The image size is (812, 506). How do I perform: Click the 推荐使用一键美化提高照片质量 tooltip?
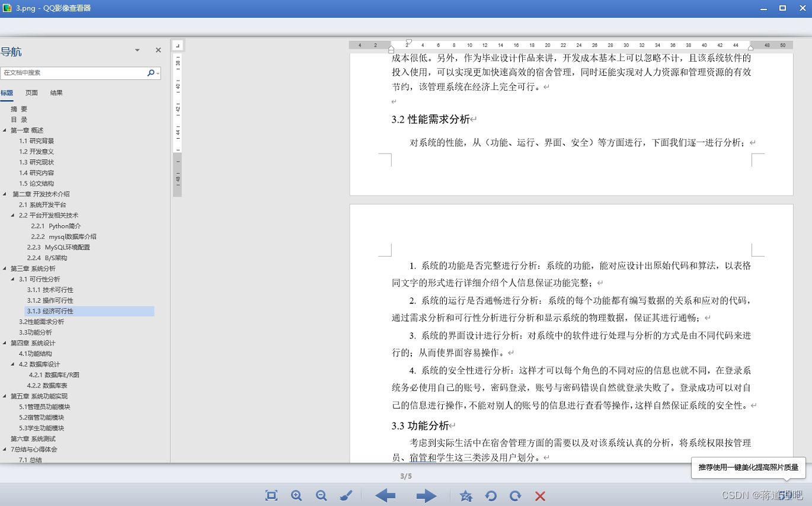(x=749, y=467)
